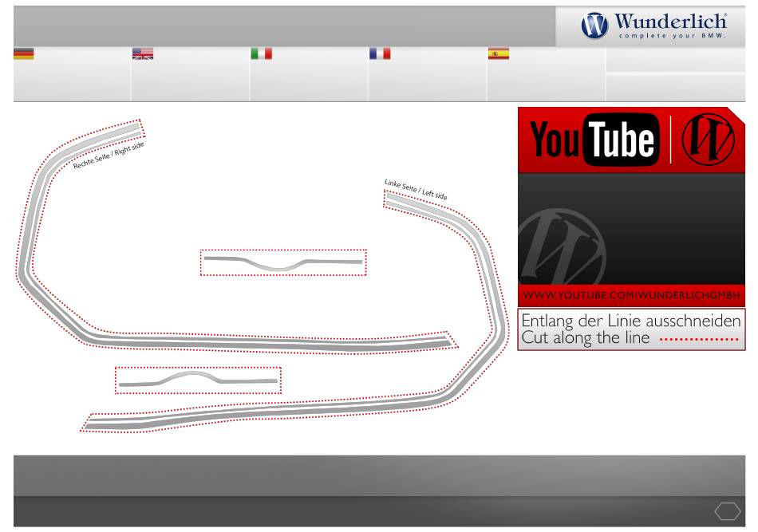Click the US/UK English flag icon
Screen dimensions: 758x532
click(143, 53)
